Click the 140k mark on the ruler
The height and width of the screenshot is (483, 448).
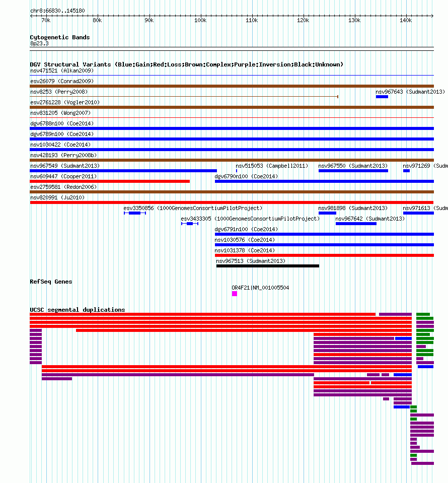click(x=406, y=20)
